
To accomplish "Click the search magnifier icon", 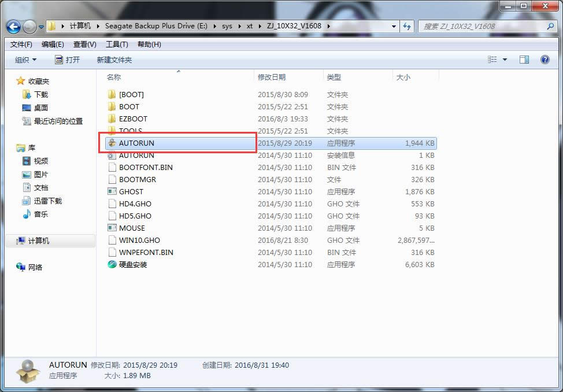I will click(x=550, y=26).
